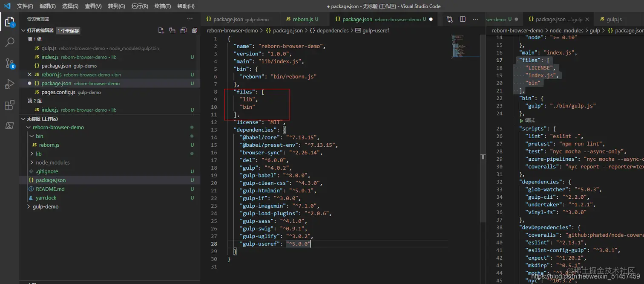Viewport: 644px width, 284px height.
Task: Open the 帮助(H) menu
Action: click(186, 6)
